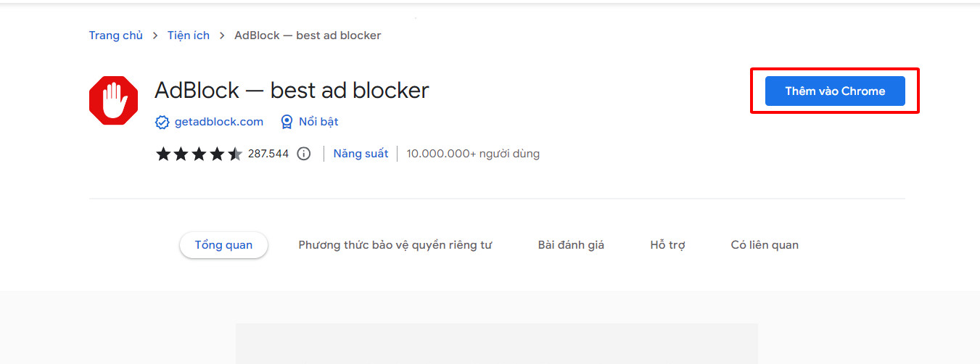Click the extension preview image placeholder
980x364 pixels.
coord(497,344)
